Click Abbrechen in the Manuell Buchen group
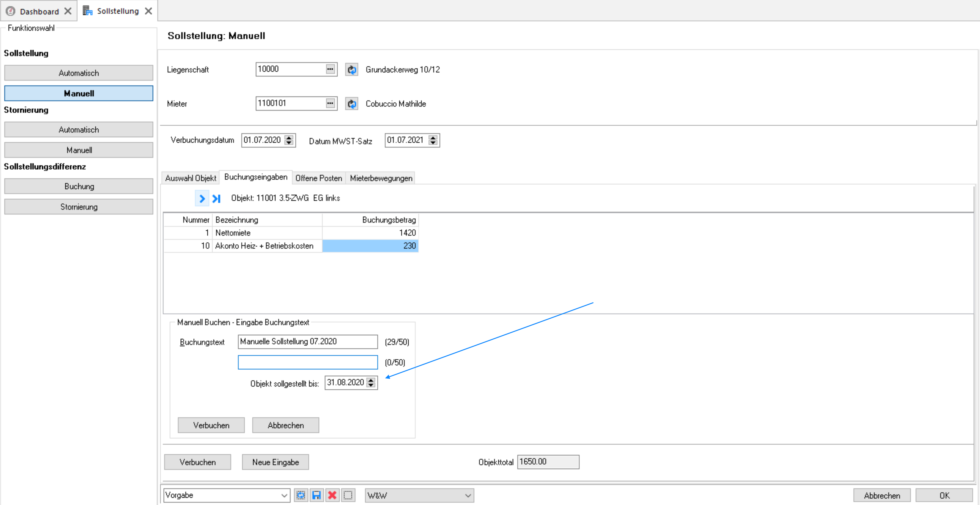980x505 pixels. [x=285, y=425]
